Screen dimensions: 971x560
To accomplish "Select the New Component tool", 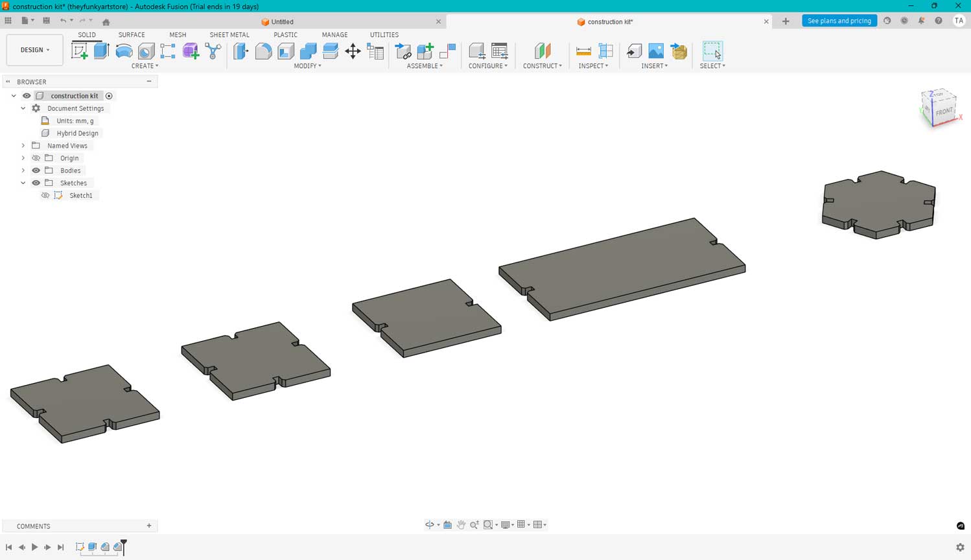I will coord(425,51).
